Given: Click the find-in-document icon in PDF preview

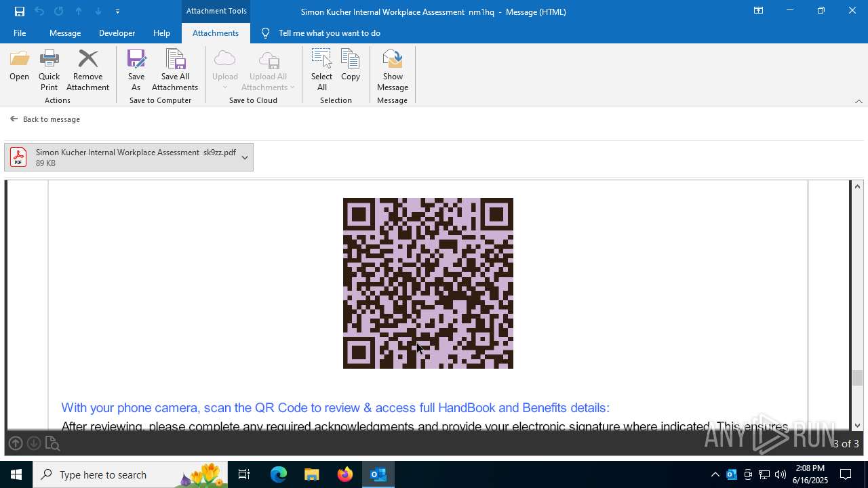Looking at the screenshot, I should pyautogui.click(x=52, y=444).
